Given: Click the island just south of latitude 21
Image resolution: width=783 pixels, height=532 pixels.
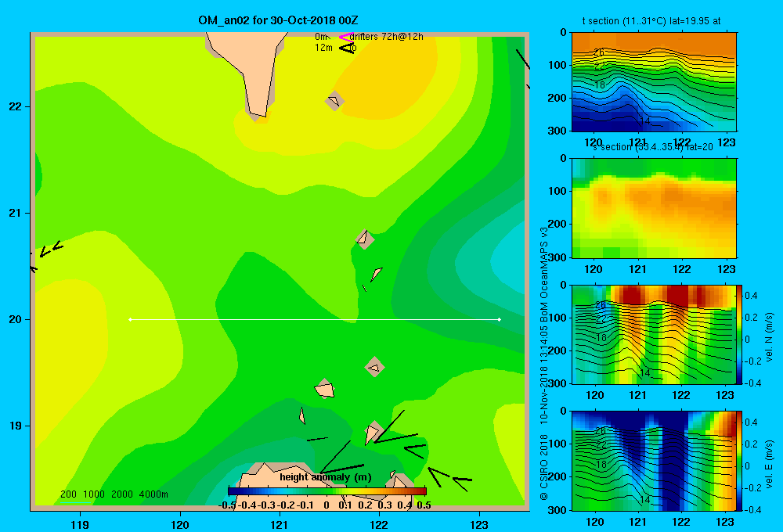Looking at the screenshot, I should [x=365, y=239].
